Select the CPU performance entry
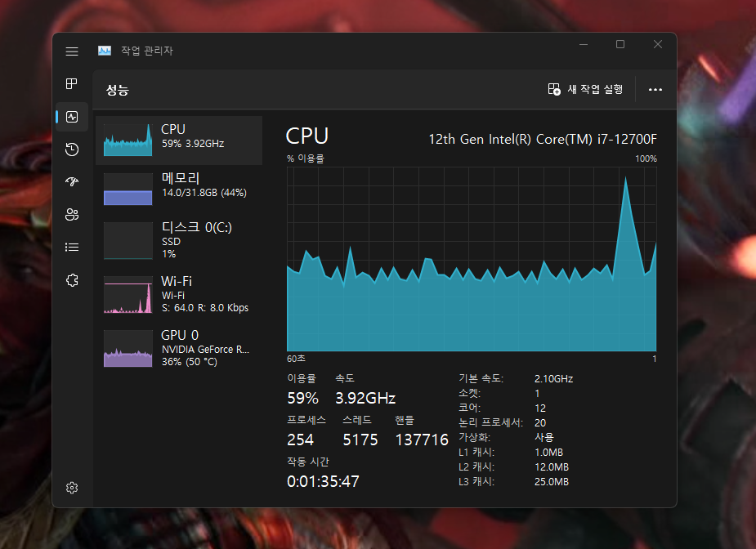The width and height of the screenshot is (756, 549). pos(179,141)
